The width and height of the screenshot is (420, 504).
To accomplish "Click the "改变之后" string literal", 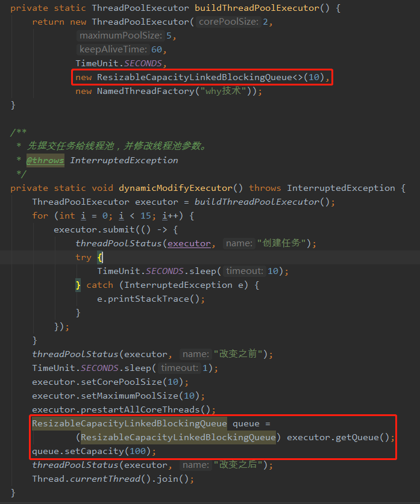I will 238,465.
